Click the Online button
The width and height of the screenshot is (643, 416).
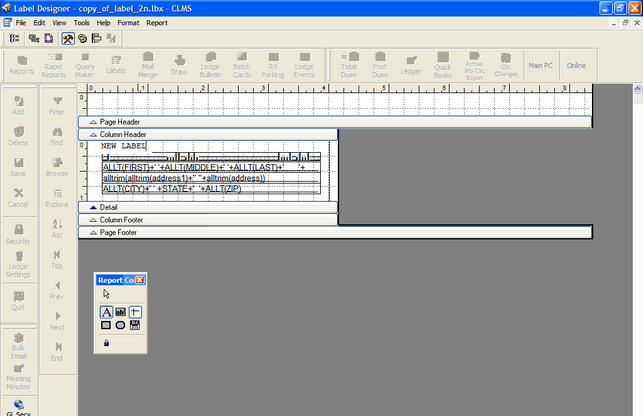(576, 65)
